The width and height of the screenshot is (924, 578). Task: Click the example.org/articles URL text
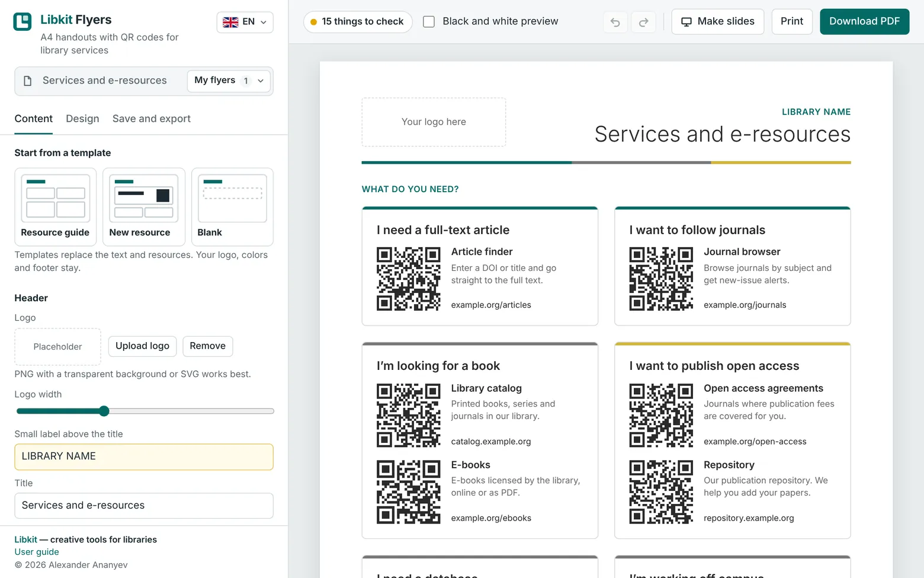click(491, 305)
